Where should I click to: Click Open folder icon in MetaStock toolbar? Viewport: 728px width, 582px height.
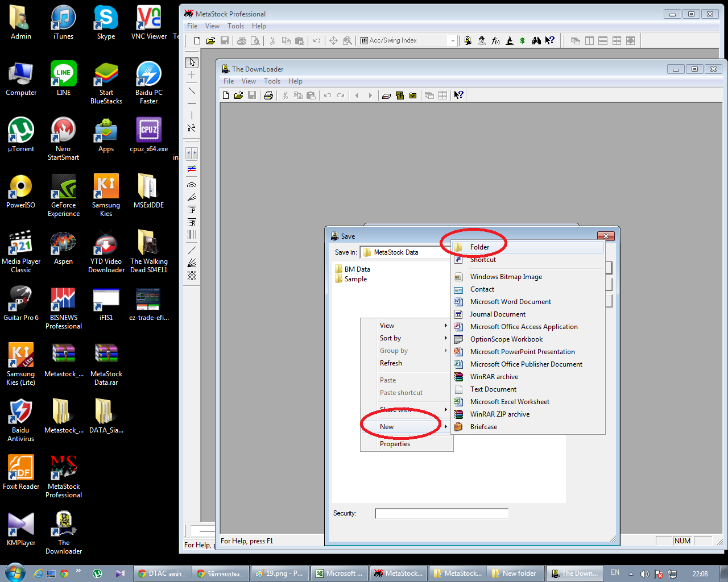point(210,40)
